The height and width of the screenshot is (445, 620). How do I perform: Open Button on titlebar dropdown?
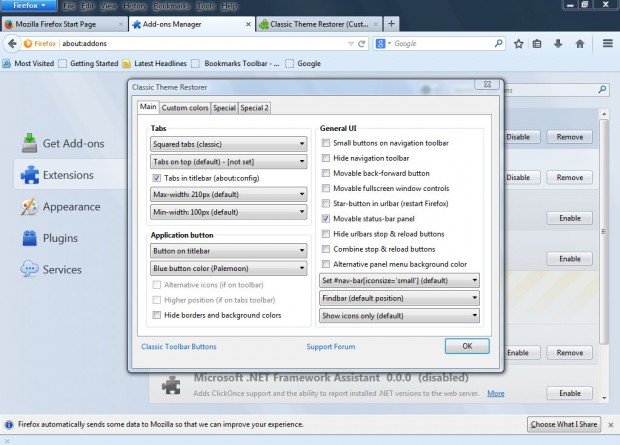pyautogui.click(x=229, y=251)
